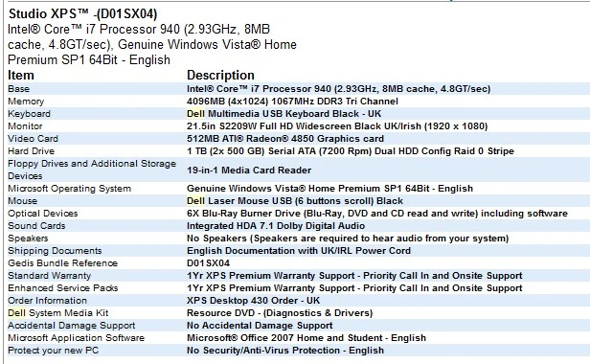Screen dimensions: 590x364
Task: Select 'No Accidental Damage Support' description
Action: (x=260, y=326)
